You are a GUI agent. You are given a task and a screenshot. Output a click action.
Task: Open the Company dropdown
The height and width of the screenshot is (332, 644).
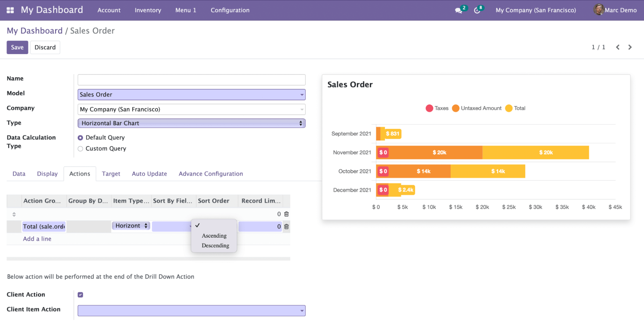191,109
